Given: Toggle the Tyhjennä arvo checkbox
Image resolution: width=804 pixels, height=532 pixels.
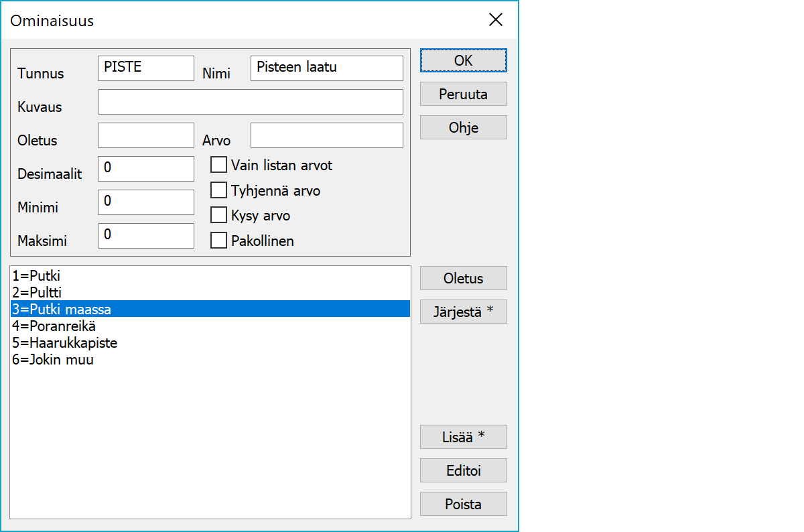Looking at the screenshot, I should click(219, 190).
